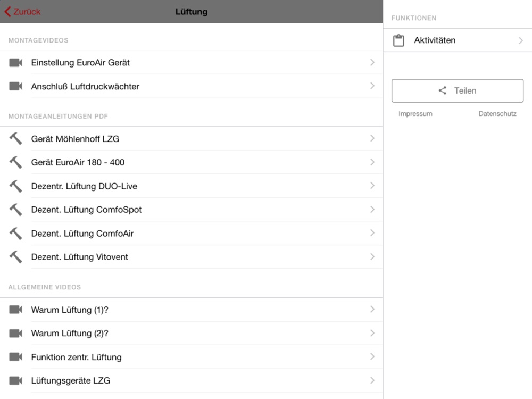Click chevron on Funktion zentr. Lüftung row
532x399 pixels.
tap(372, 357)
